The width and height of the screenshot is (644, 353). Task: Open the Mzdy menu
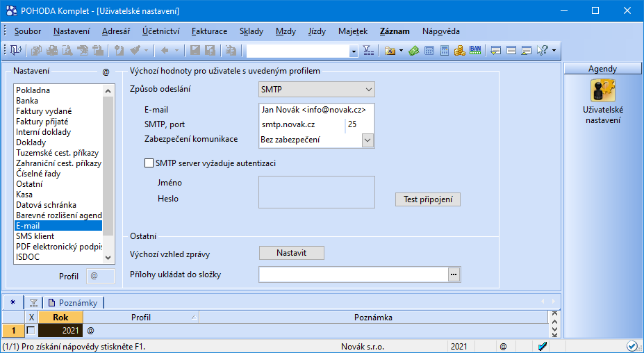(286, 31)
